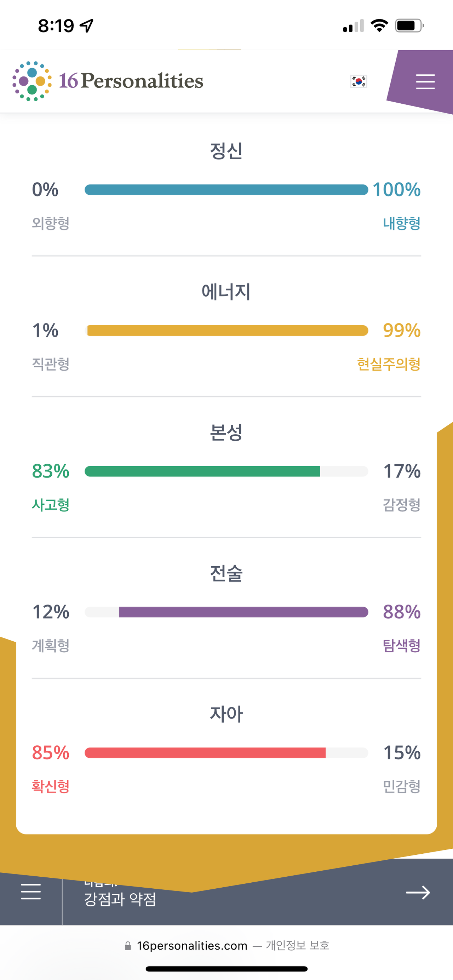Open the bottom-left section list menu icon
Image resolution: width=453 pixels, height=980 pixels.
pos(31,892)
